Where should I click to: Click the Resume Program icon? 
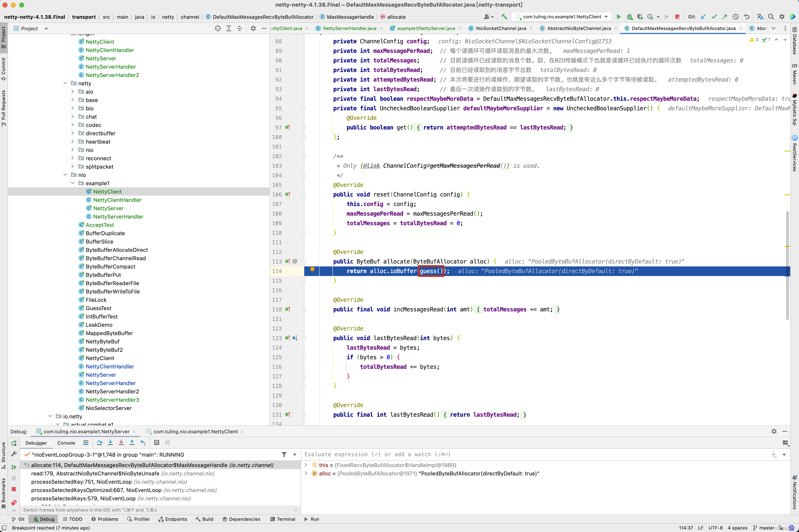[x=14, y=467]
